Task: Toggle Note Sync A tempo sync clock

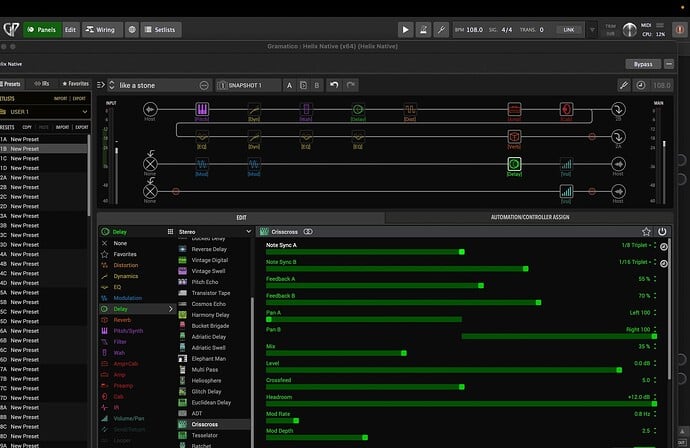Action: tap(664, 247)
